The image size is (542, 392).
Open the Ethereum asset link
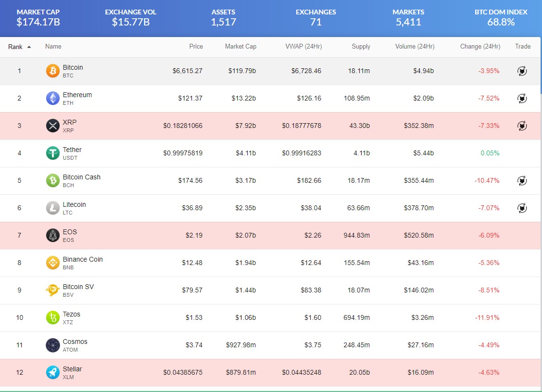pos(77,95)
